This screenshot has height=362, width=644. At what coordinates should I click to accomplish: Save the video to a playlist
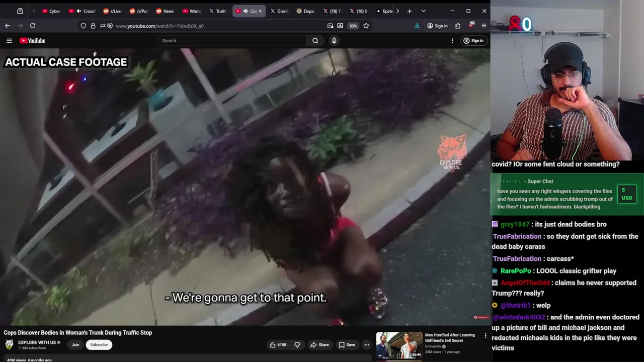(x=347, y=345)
